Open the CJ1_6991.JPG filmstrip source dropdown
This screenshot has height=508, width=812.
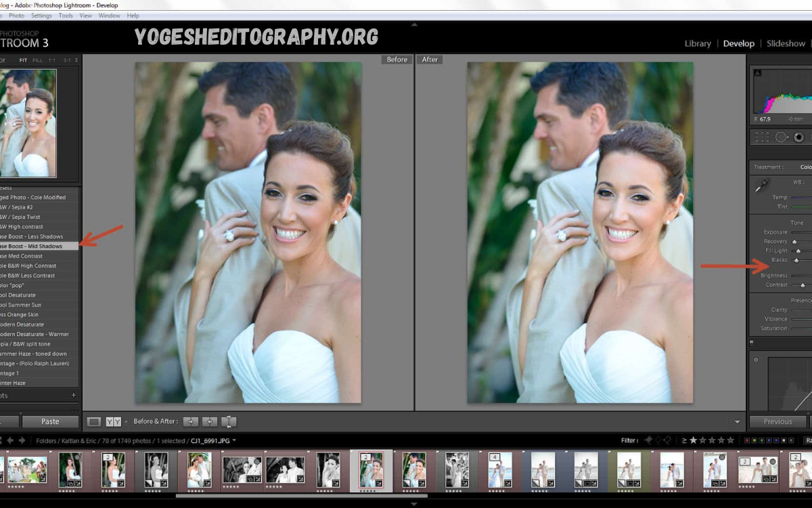coord(234,441)
